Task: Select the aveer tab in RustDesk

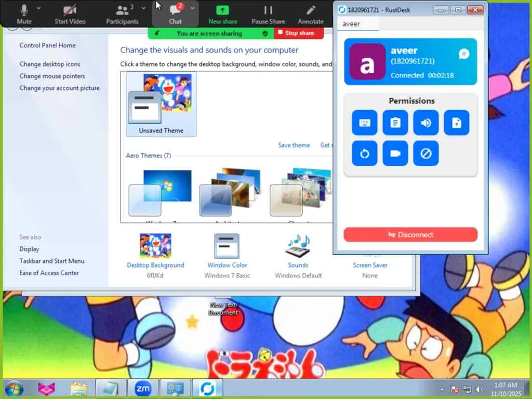Action: click(358, 24)
